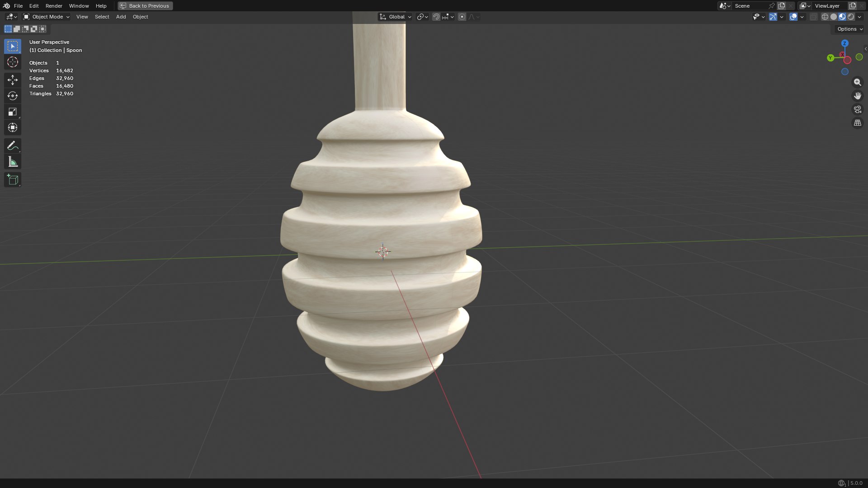Switch between perspective and orthographic view
Image resolution: width=868 pixels, height=488 pixels.
(858, 123)
